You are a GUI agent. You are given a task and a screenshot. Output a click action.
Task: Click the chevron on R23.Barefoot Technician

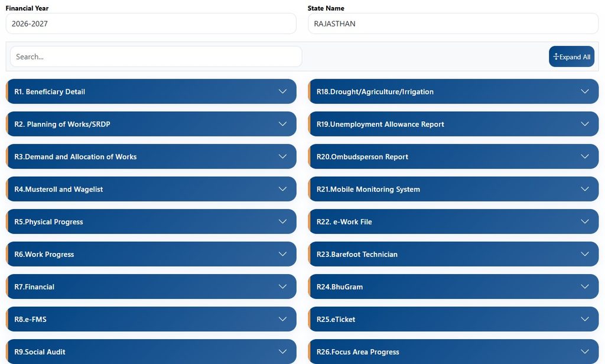(585, 254)
